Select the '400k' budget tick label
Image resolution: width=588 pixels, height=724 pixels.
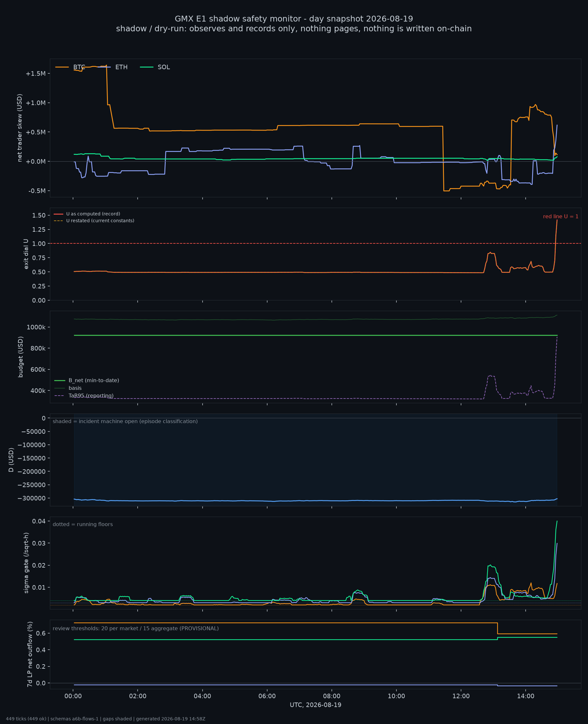pyautogui.click(x=38, y=391)
